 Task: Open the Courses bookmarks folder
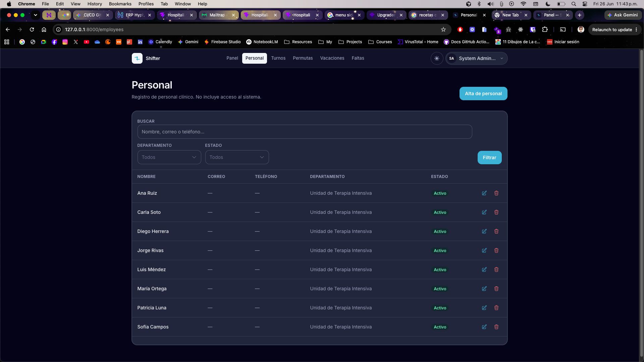pyautogui.click(x=380, y=42)
